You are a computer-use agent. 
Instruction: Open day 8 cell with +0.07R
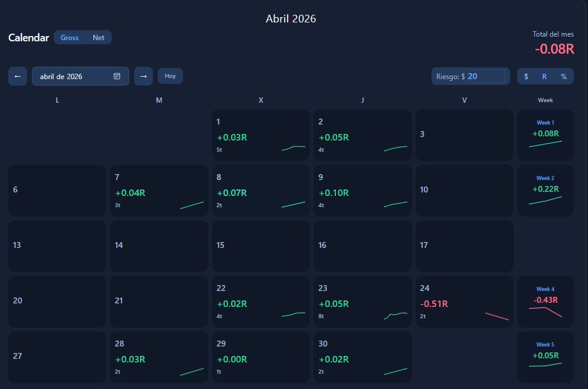tap(261, 191)
